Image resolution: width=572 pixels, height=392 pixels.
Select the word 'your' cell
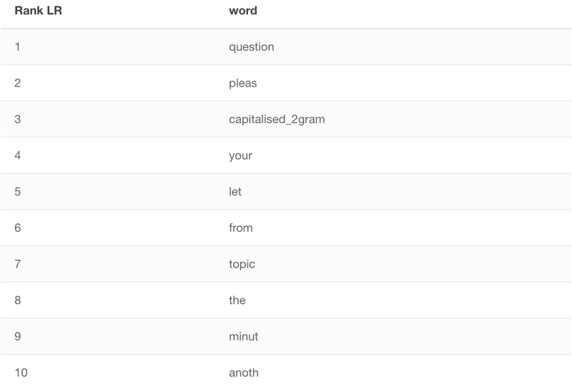coord(240,155)
